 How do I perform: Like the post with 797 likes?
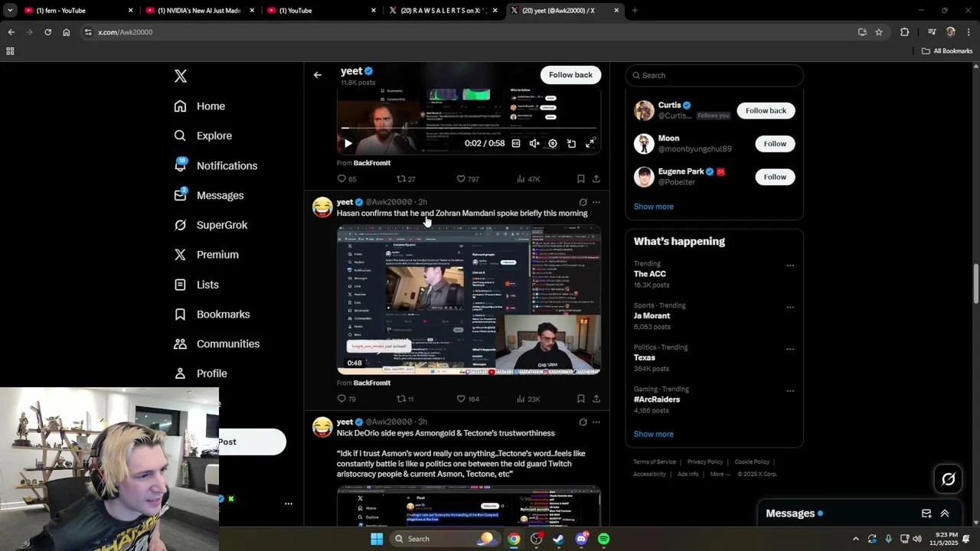(x=468, y=179)
